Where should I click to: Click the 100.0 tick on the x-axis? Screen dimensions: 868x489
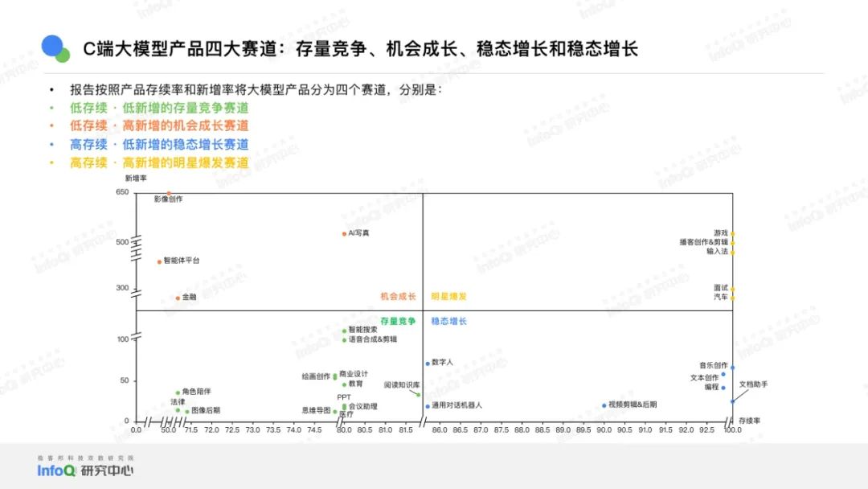click(733, 429)
